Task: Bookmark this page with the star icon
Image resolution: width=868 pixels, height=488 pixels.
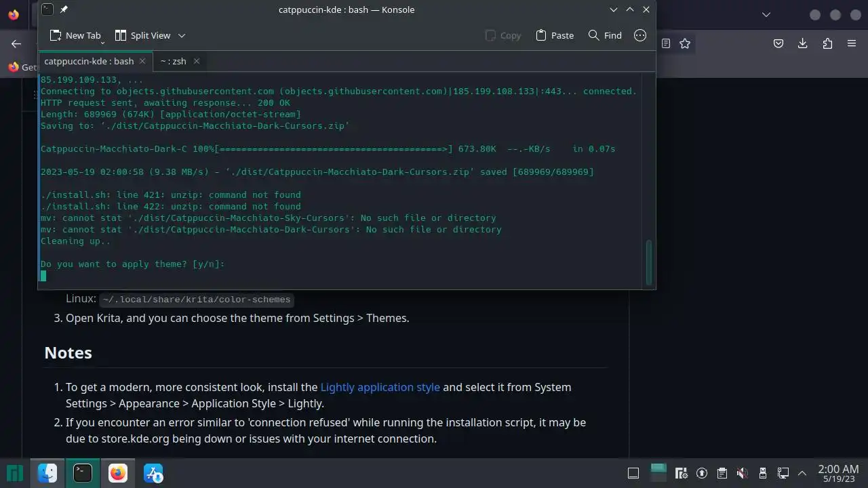Action: coord(685,43)
